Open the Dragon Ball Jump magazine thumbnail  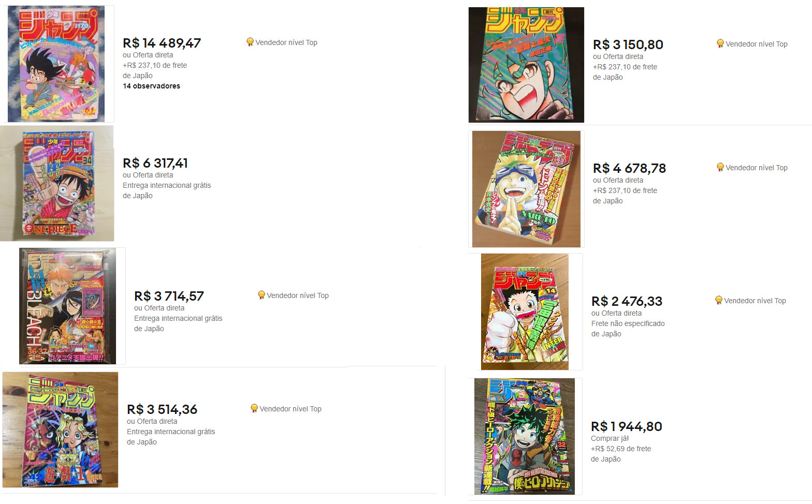coord(56,64)
